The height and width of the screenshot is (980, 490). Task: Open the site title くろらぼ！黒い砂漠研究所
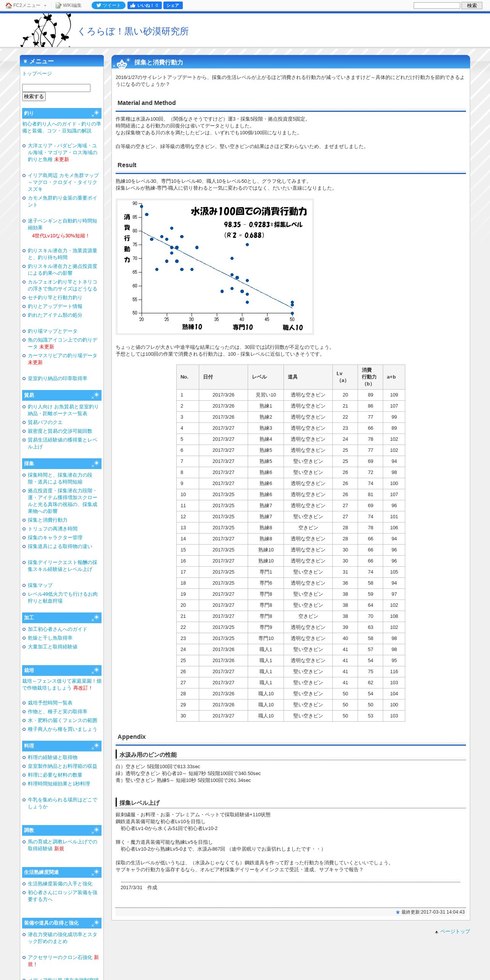[x=134, y=31]
